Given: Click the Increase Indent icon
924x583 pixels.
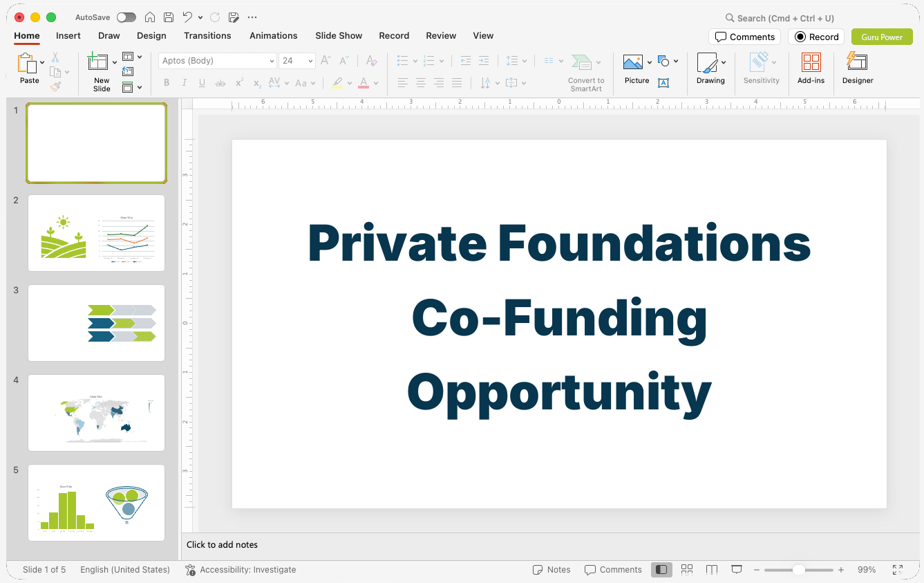Looking at the screenshot, I should click(x=484, y=61).
